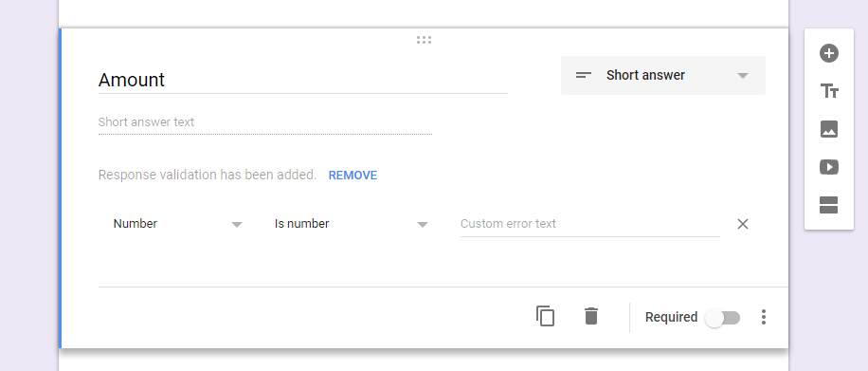
Task: Click the Short answer text placeholder line
Action: 265,122
